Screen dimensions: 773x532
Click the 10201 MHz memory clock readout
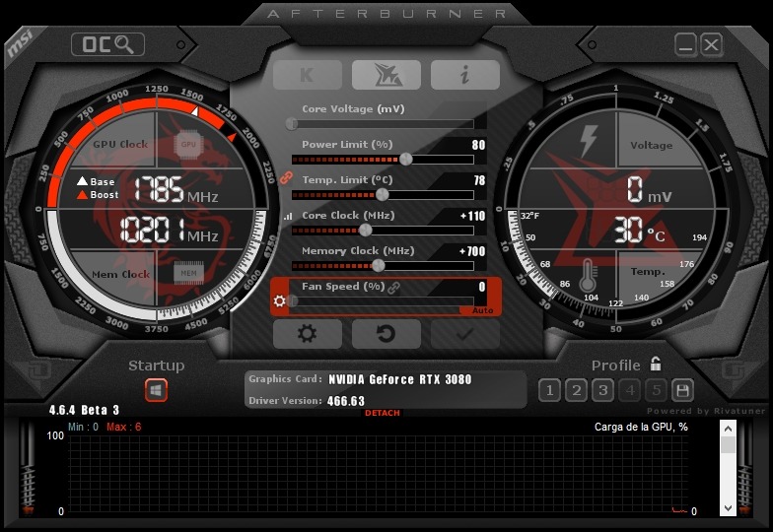point(170,231)
